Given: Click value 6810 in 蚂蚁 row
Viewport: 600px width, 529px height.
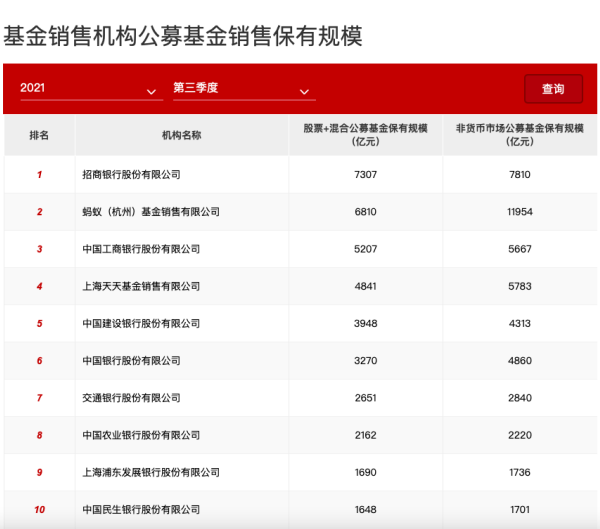Looking at the screenshot, I should (x=365, y=212).
